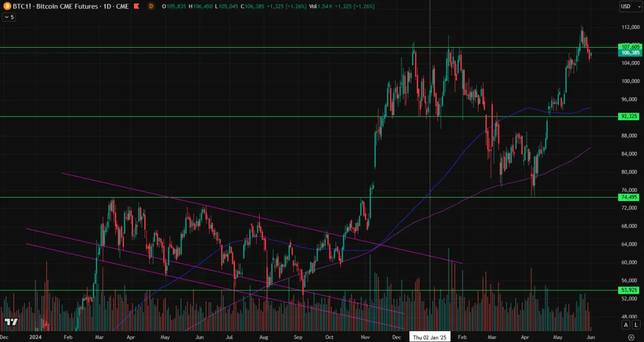Expand the collapsed indicators legend showing 5

tap(9, 17)
